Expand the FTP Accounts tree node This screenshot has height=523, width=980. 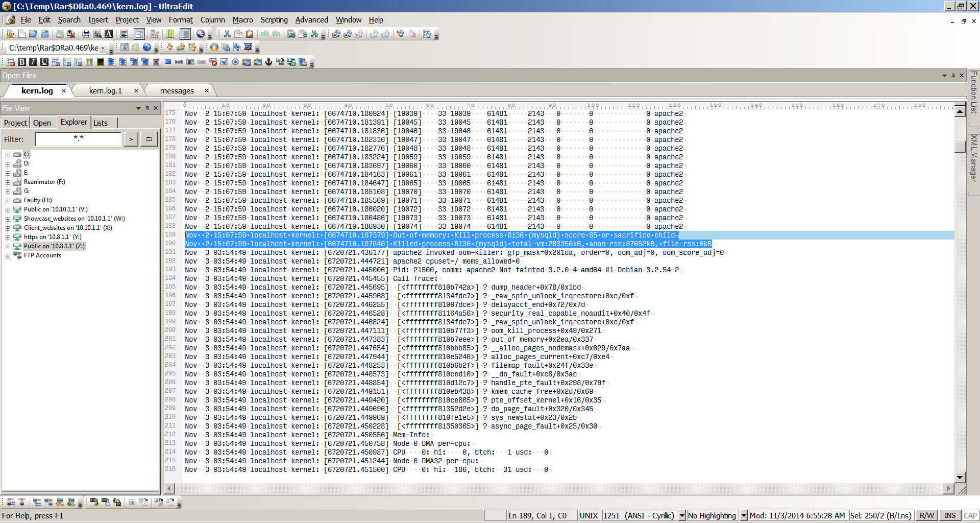8,255
